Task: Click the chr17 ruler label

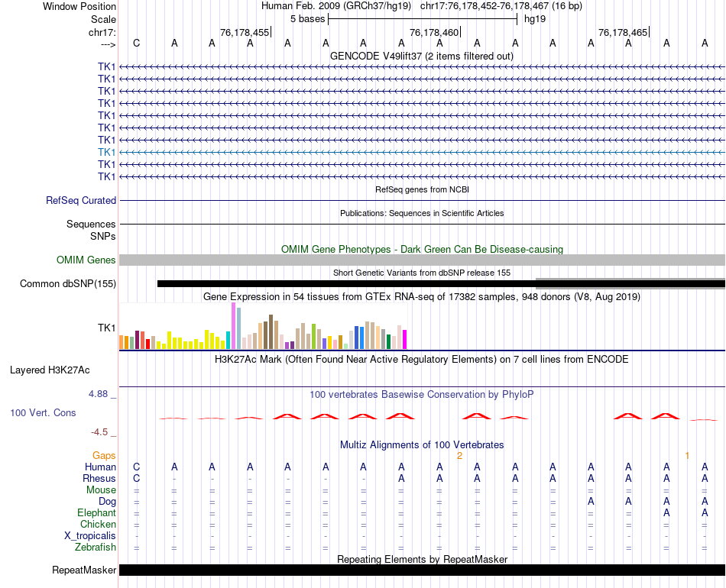Action: 102,32
